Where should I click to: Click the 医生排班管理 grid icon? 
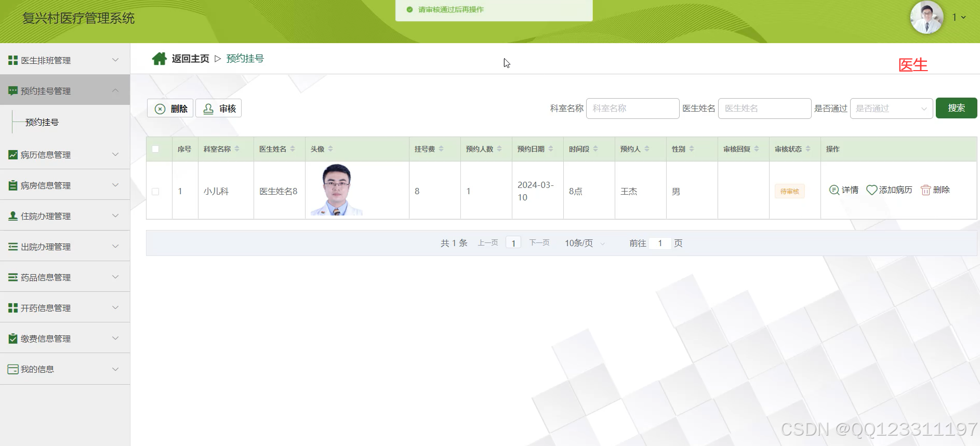pos(13,60)
